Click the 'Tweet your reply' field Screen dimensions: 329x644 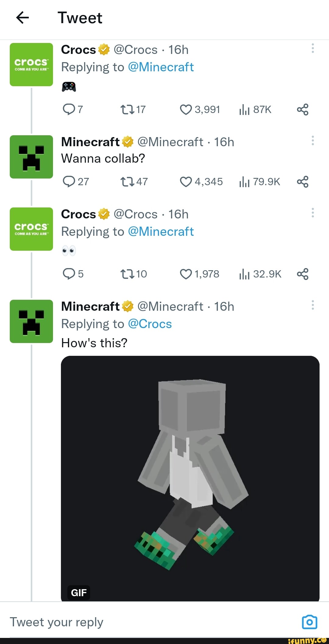[57, 622]
